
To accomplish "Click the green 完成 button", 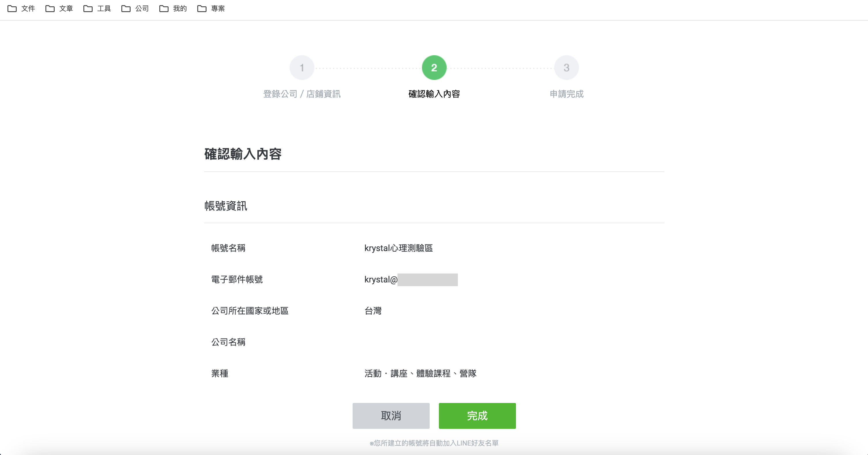I will pyautogui.click(x=477, y=416).
